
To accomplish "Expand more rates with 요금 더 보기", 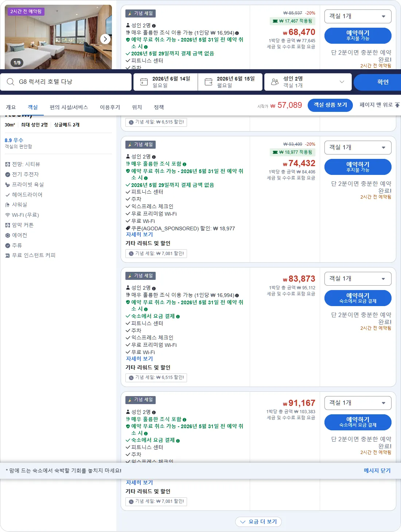I will pos(258,522).
